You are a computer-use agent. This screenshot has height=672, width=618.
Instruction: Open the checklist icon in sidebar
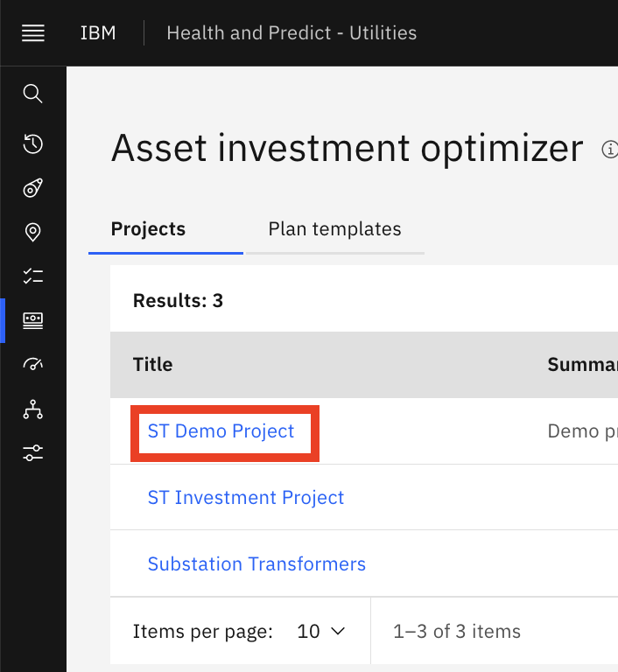pos(33,276)
